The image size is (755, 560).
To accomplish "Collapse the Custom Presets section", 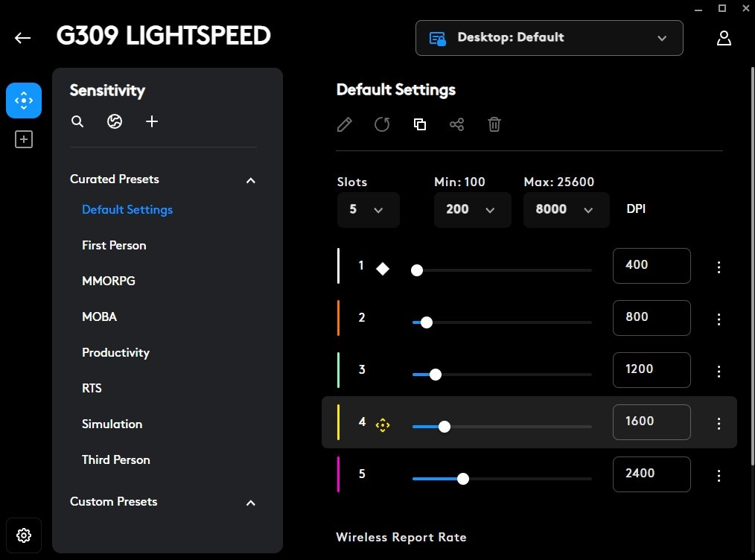I will click(251, 503).
